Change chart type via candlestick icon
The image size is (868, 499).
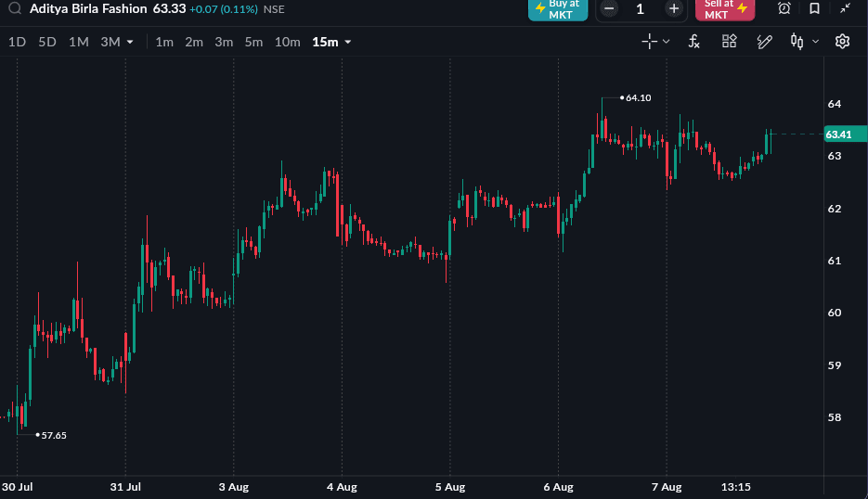click(797, 42)
